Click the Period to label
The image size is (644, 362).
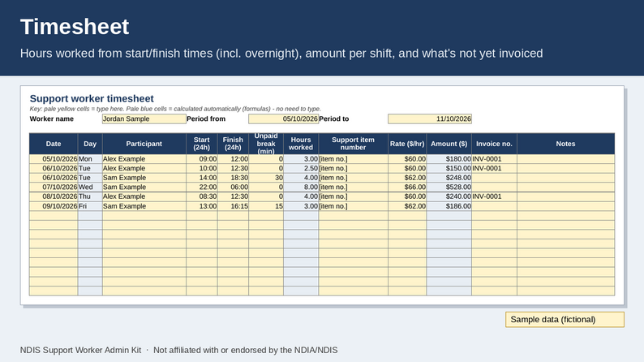tap(334, 119)
